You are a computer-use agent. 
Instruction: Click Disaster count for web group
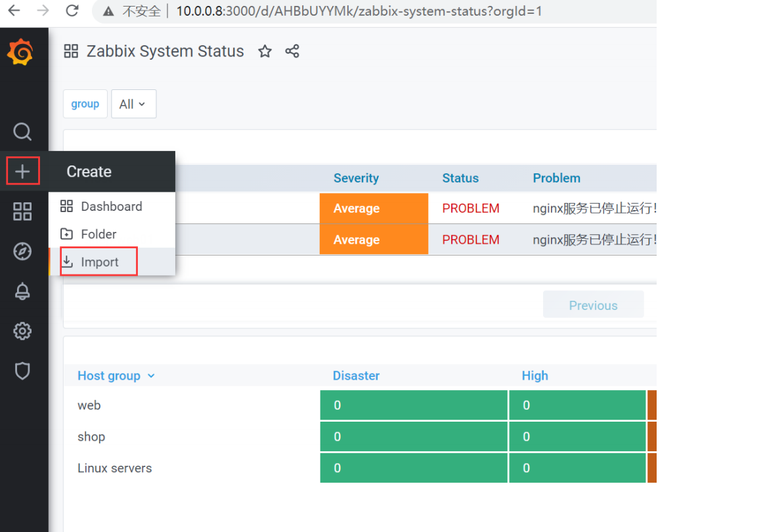pyautogui.click(x=414, y=405)
